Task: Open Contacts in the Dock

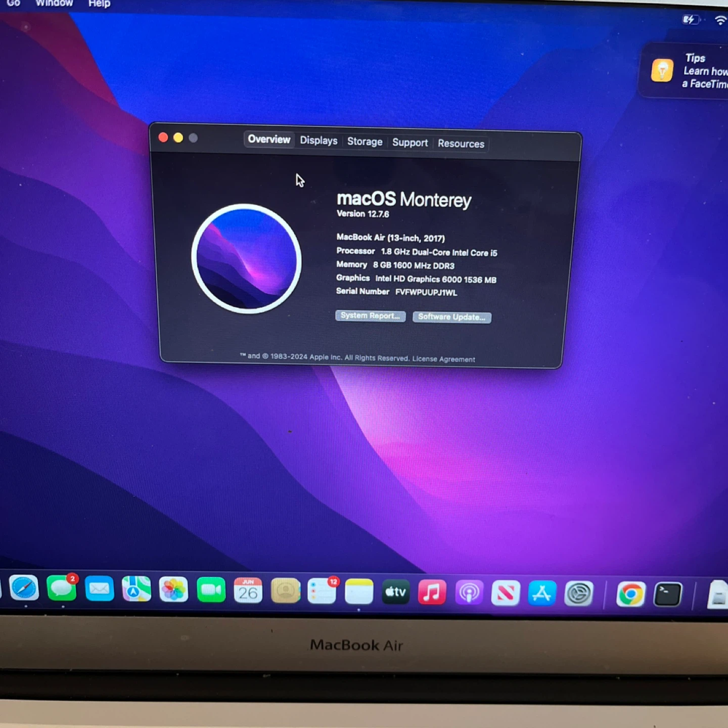Action: click(285, 590)
